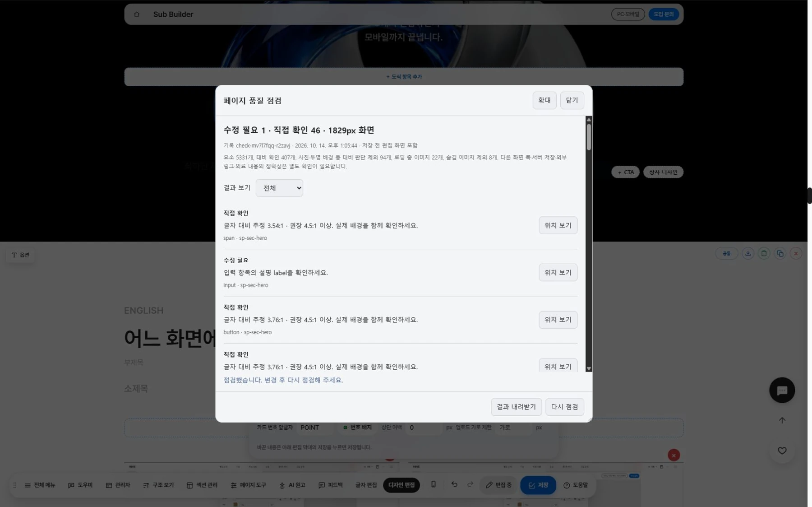Click the scroll-to-top arrow icon
812x507 pixels.
[x=782, y=420]
